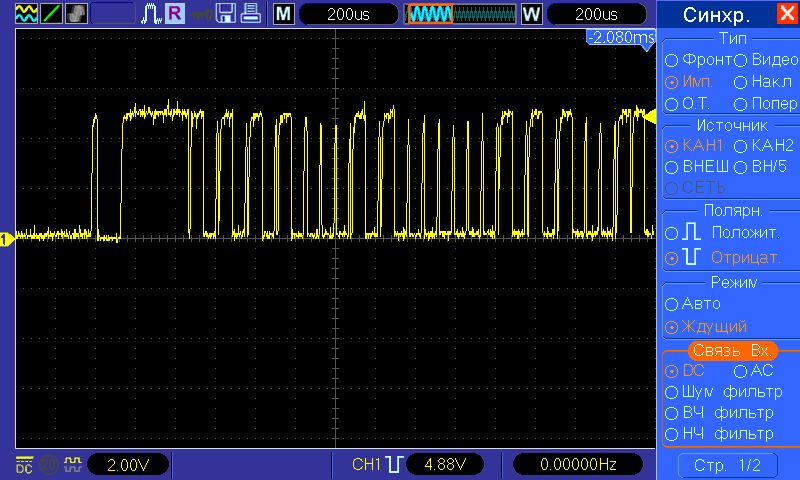Image resolution: width=800 pixels, height=480 pixels.
Task: Click the bandwidth limit icon in status bar
Action: [49, 465]
